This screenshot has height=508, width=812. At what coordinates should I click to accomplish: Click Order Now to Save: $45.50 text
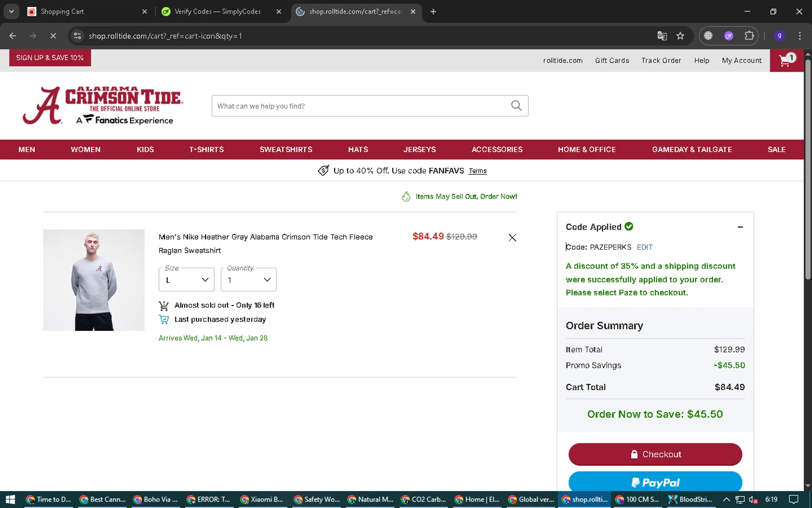[x=655, y=414]
